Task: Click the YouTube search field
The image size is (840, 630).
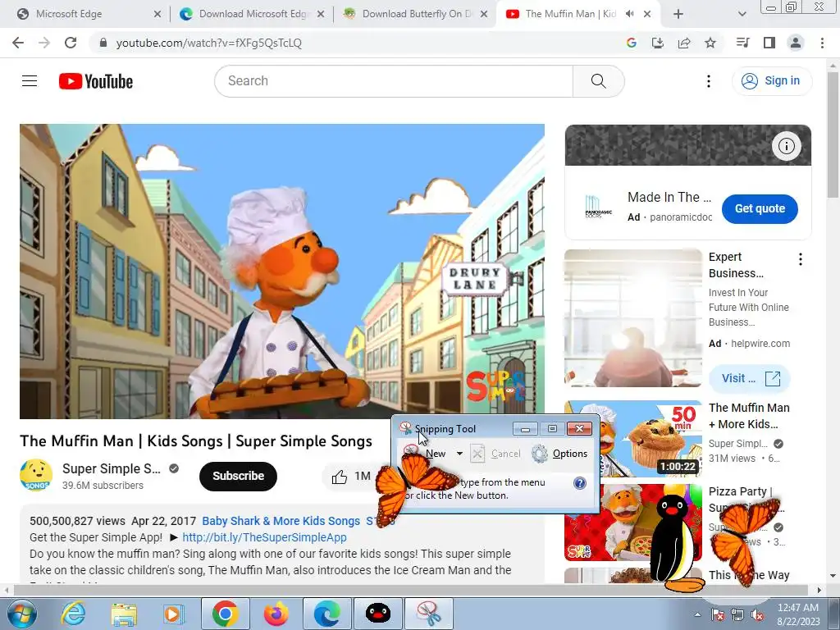Action: [x=394, y=81]
